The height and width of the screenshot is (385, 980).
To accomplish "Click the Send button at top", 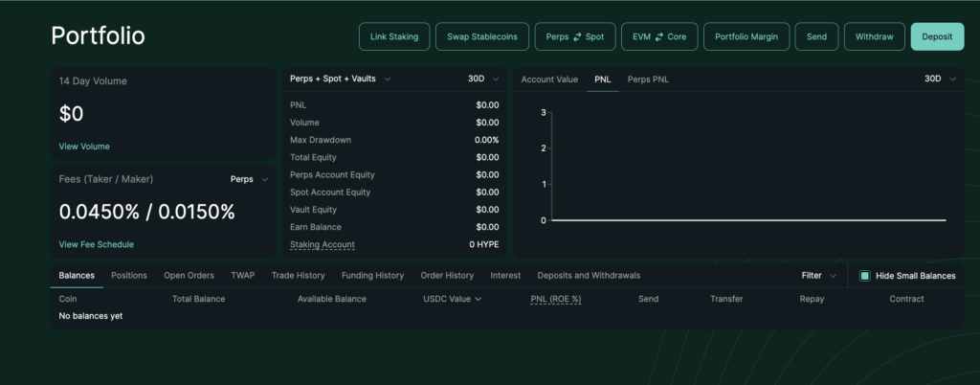I will coord(816,36).
